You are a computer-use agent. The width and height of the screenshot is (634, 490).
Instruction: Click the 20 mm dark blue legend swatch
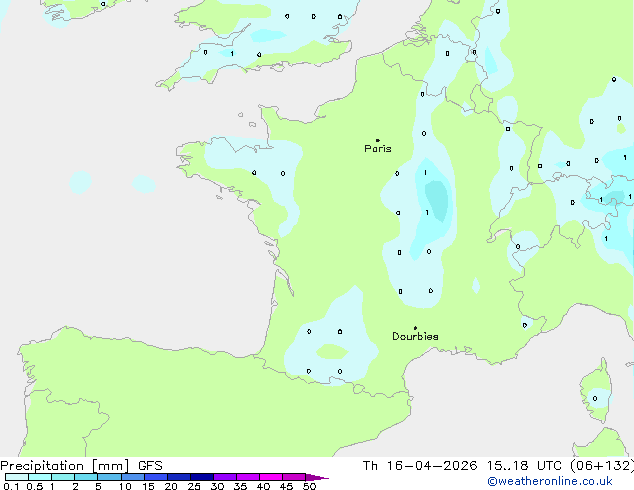(179, 477)
